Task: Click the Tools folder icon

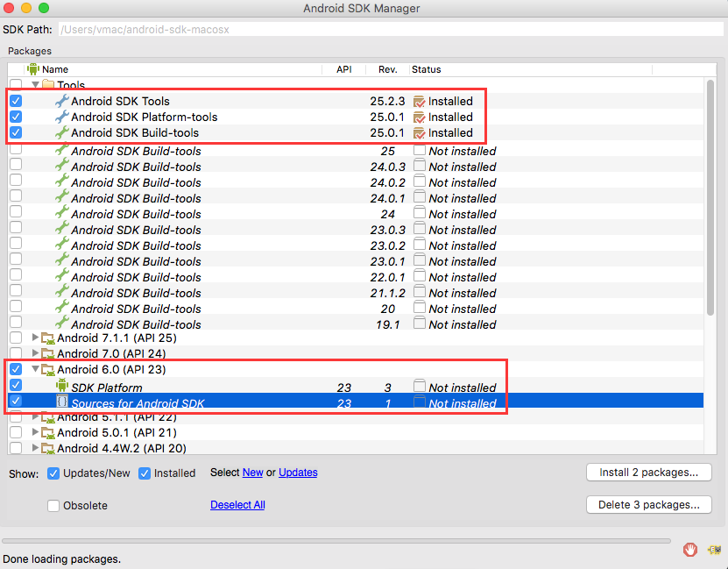Action: pos(48,84)
